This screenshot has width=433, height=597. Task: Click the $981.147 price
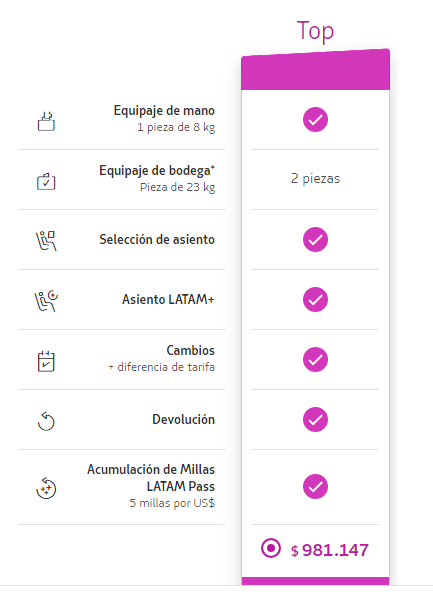(x=330, y=550)
